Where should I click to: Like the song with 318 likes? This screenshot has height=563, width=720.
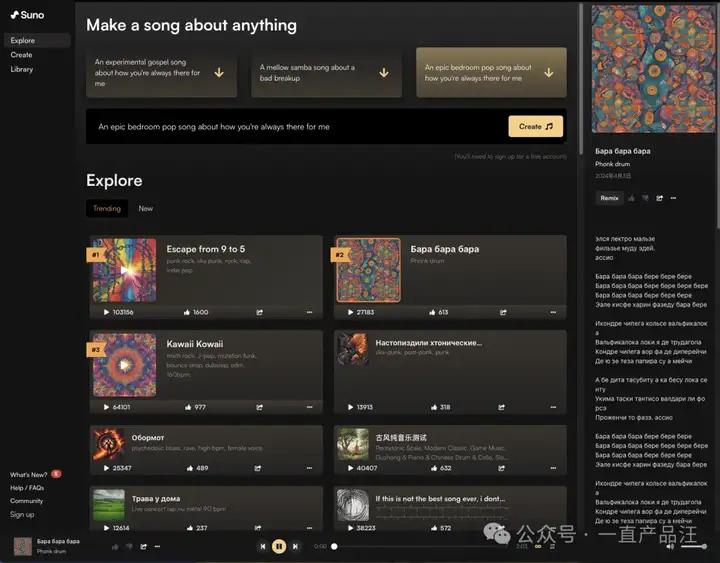[x=434, y=407]
